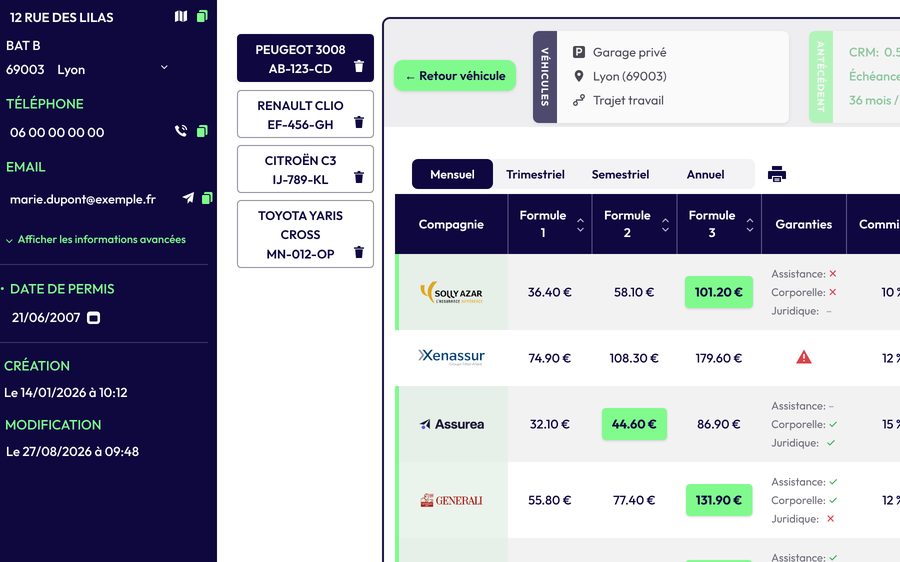Click the Xenassur warning triangle
The width and height of the screenshot is (900, 562).
[804, 358]
